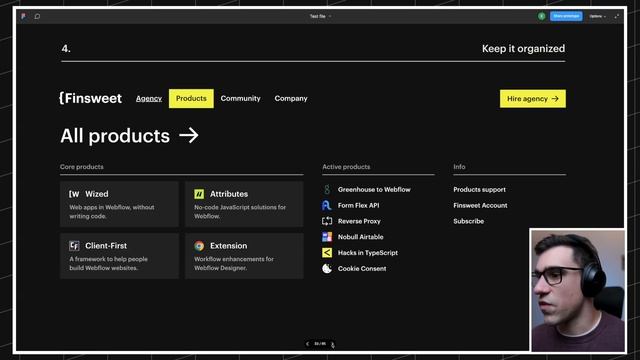This screenshot has width=640, height=360.
Task: Click 'Workflow enhancements for' description text
Action: click(x=233, y=263)
